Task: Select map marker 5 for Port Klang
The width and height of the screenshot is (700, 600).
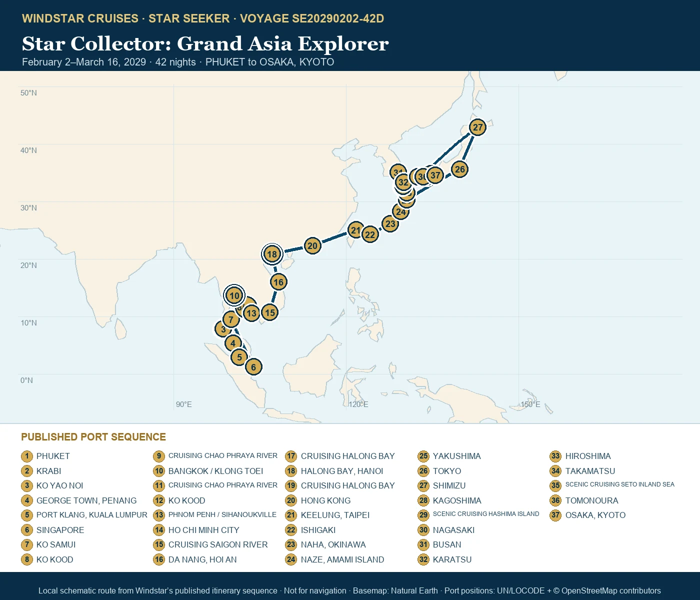Action: point(239,357)
